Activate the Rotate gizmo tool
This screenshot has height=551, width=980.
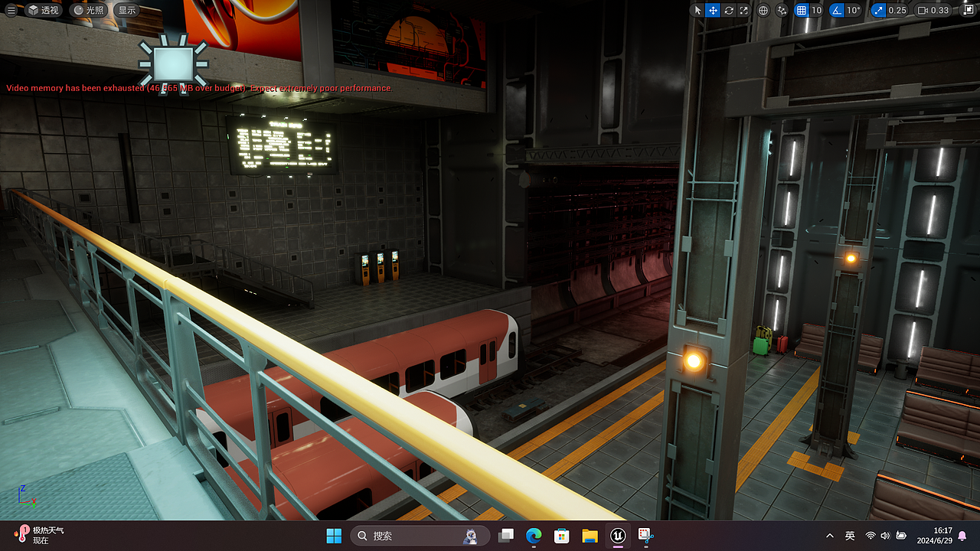click(728, 10)
